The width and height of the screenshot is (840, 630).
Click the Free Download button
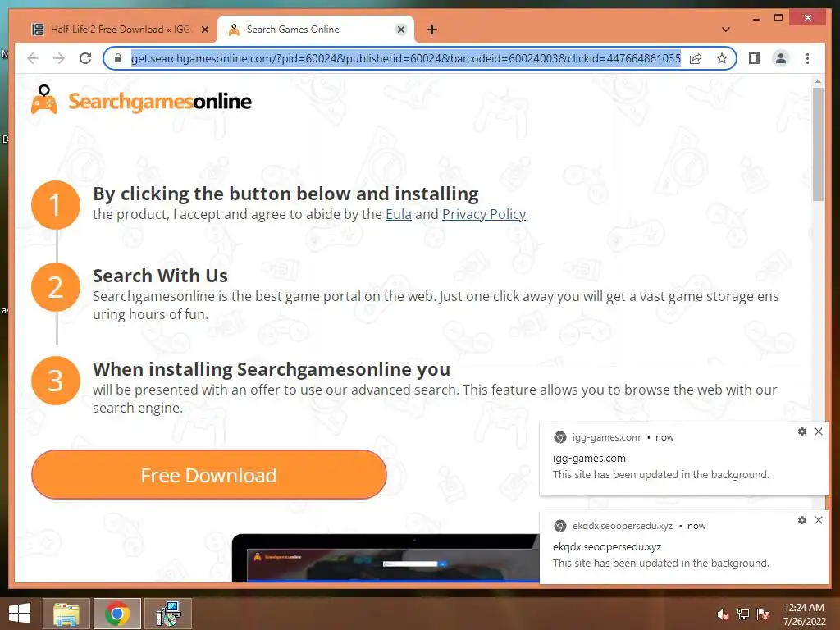point(209,475)
